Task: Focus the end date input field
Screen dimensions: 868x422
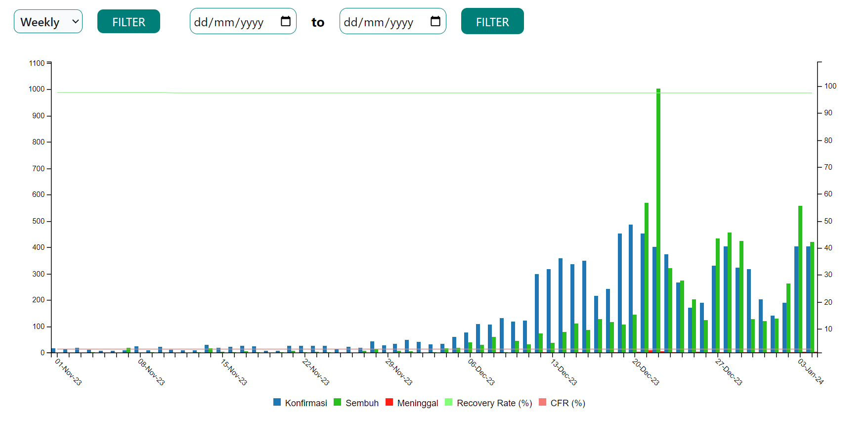Action: 393,21
